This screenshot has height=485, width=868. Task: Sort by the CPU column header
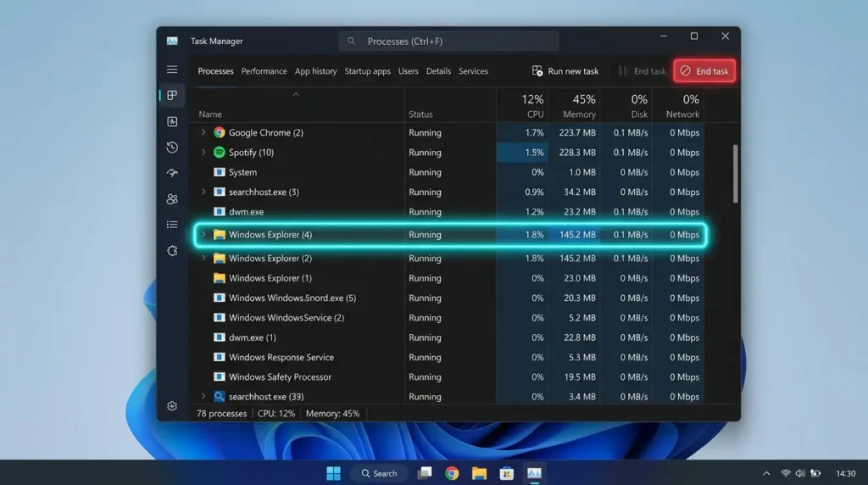pyautogui.click(x=522, y=106)
